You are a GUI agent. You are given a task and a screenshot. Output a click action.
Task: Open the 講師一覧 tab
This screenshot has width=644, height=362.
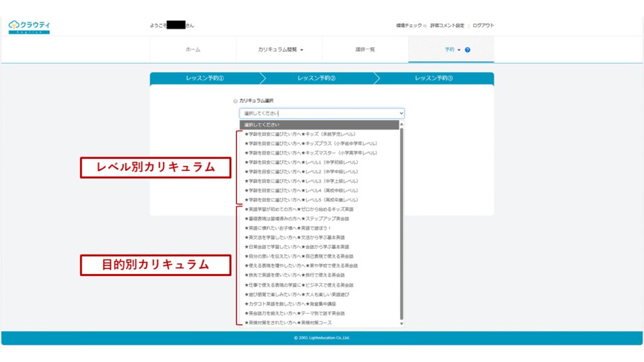point(365,50)
